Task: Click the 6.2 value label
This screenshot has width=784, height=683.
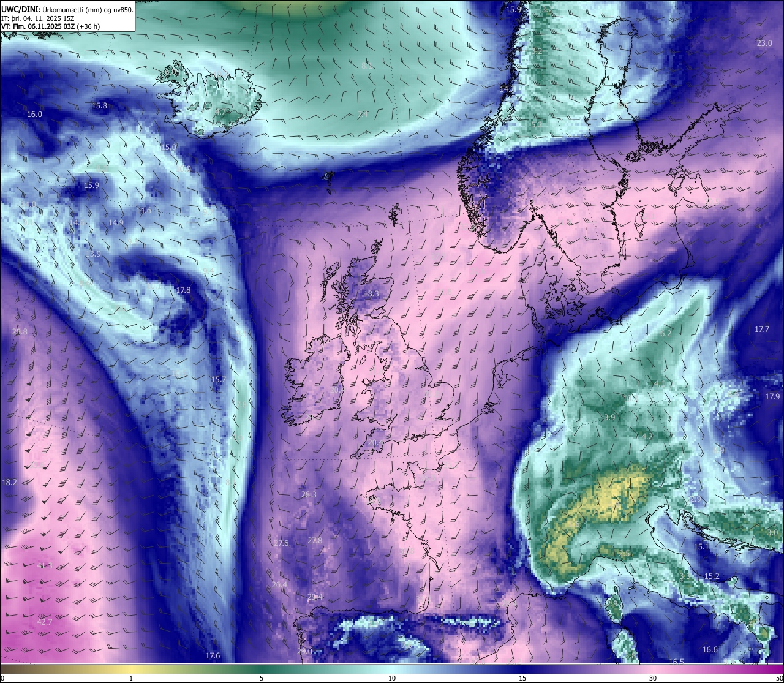Action: pyautogui.click(x=666, y=333)
